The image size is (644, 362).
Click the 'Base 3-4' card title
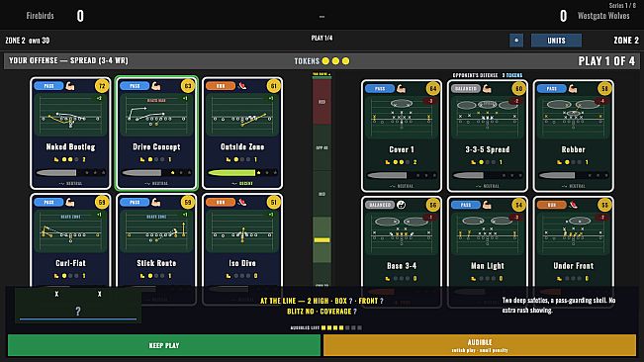(402, 265)
